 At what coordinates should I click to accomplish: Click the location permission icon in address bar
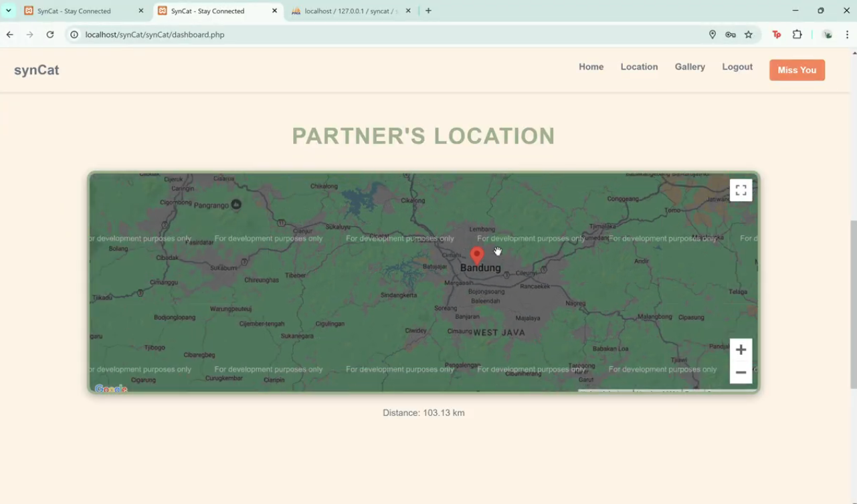712,35
